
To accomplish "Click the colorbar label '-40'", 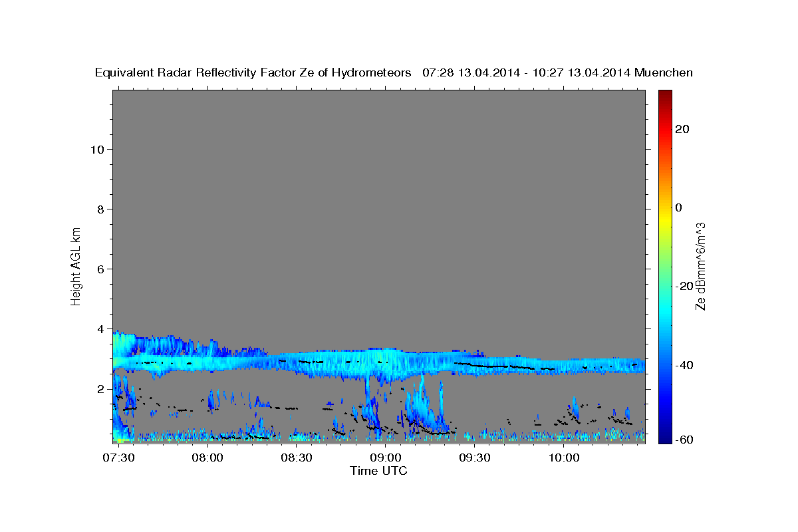I will click(684, 365).
